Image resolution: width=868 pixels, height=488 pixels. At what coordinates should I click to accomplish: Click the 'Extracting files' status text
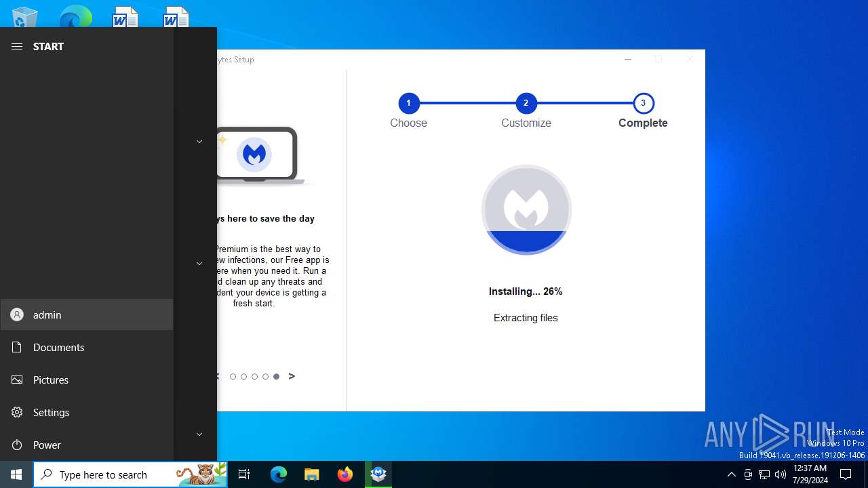coord(526,318)
